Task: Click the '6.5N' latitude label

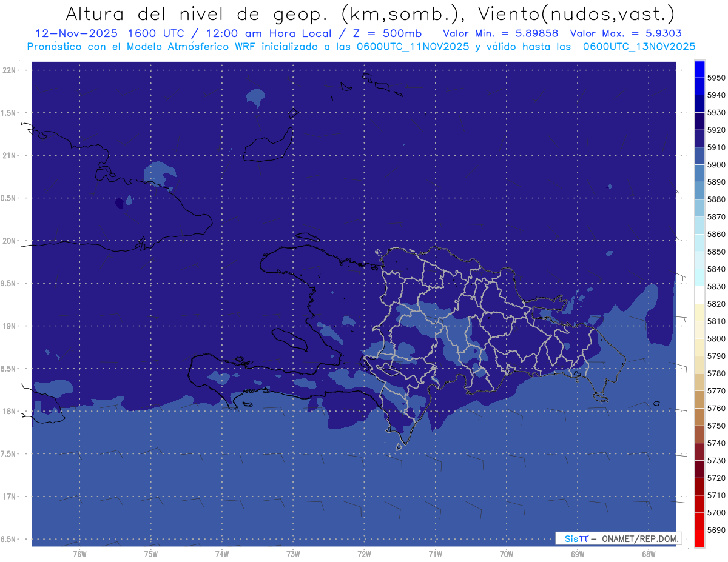Action: coord(8,539)
